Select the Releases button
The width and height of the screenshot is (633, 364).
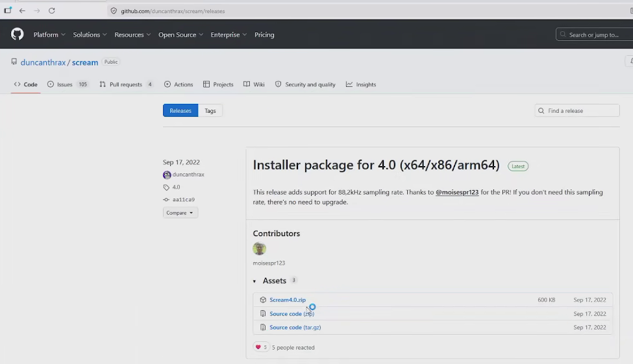(x=180, y=110)
